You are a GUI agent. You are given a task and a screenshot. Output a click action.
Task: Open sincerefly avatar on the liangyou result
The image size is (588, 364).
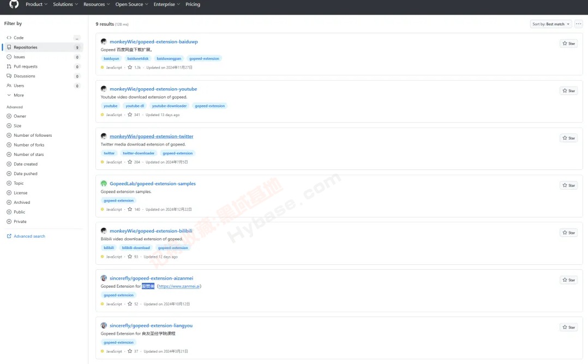pyautogui.click(x=104, y=325)
